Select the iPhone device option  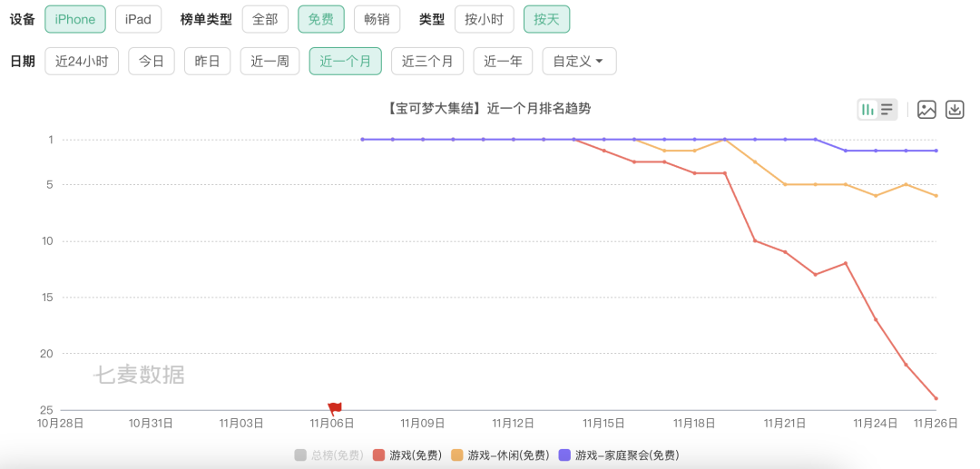(x=74, y=19)
